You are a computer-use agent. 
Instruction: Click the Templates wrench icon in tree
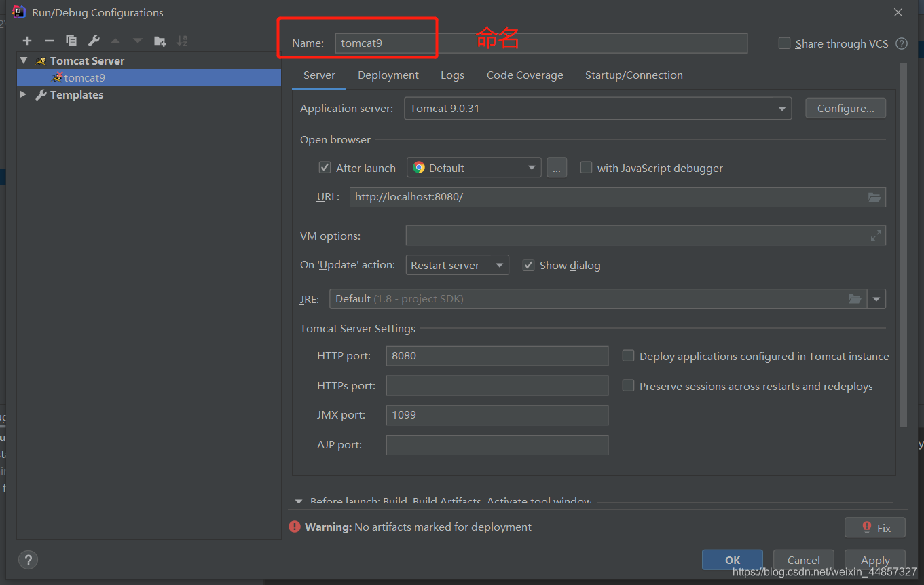coord(41,95)
